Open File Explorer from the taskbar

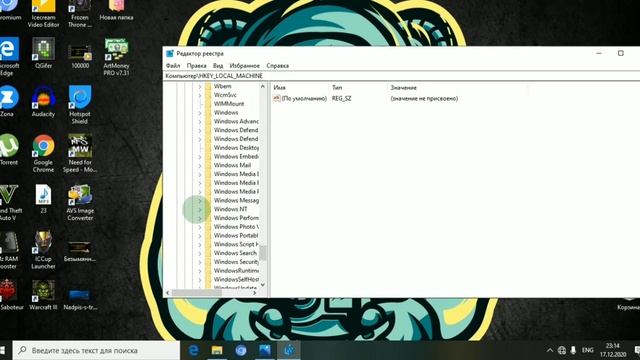pyautogui.click(x=217, y=350)
